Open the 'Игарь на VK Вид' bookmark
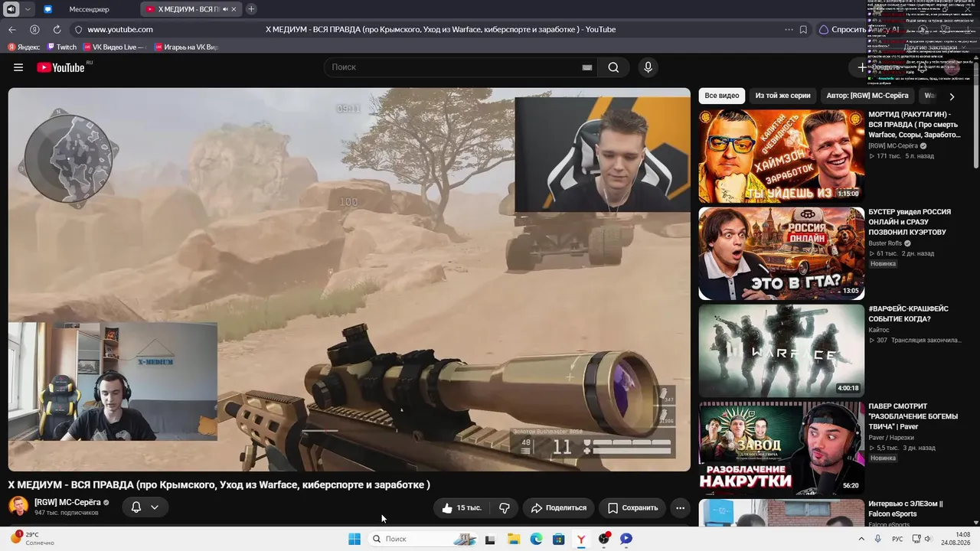 (x=186, y=47)
